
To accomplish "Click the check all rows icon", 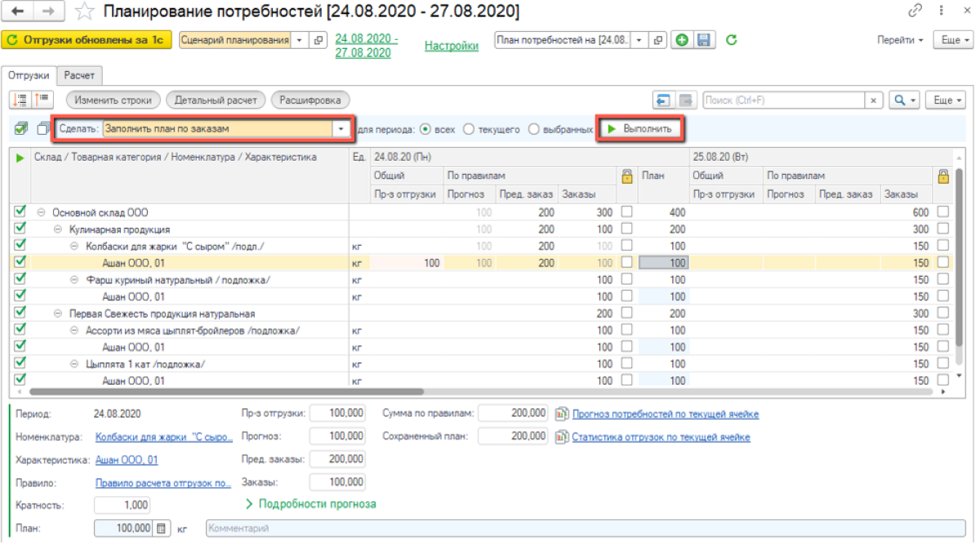I will pyautogui.click(x=21, y=129).
